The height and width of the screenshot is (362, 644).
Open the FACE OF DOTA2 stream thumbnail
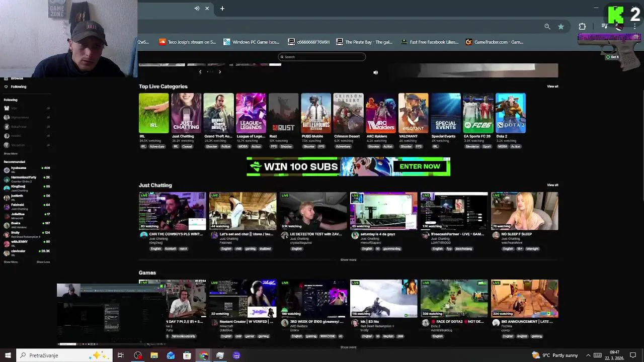tap(454, 298)
